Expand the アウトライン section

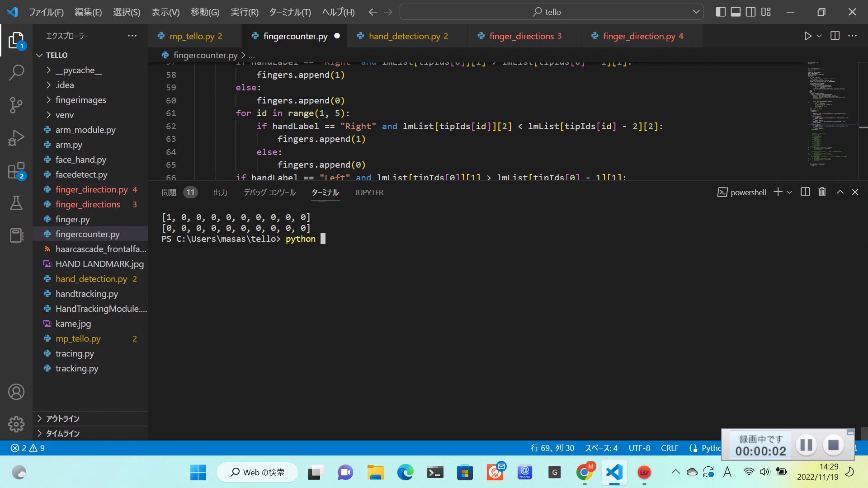click(x=90, y=418)
